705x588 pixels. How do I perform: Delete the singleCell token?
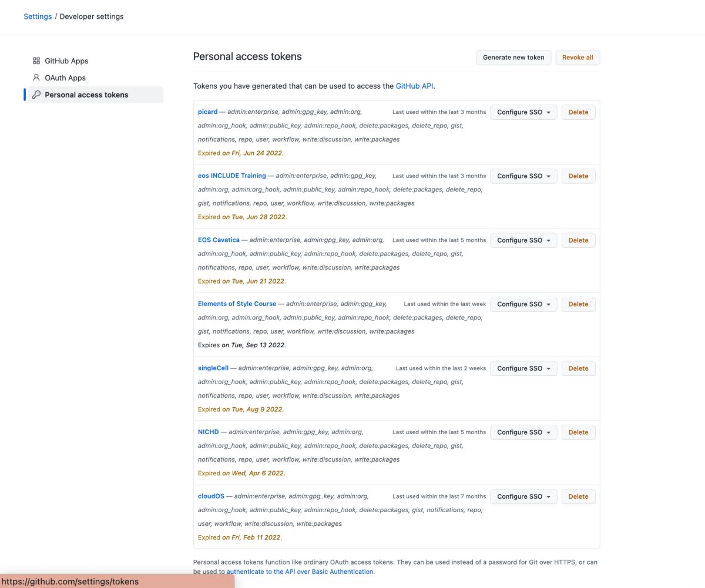(578, 368)
